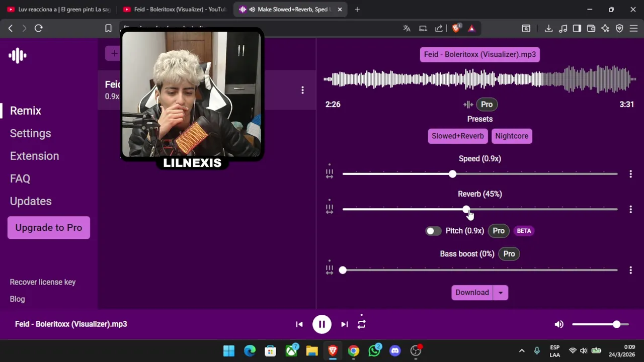The height and width of the screenshot is (362, 644).
Task: Click the BETA label beside Pitch
Action: coord(524,231)
